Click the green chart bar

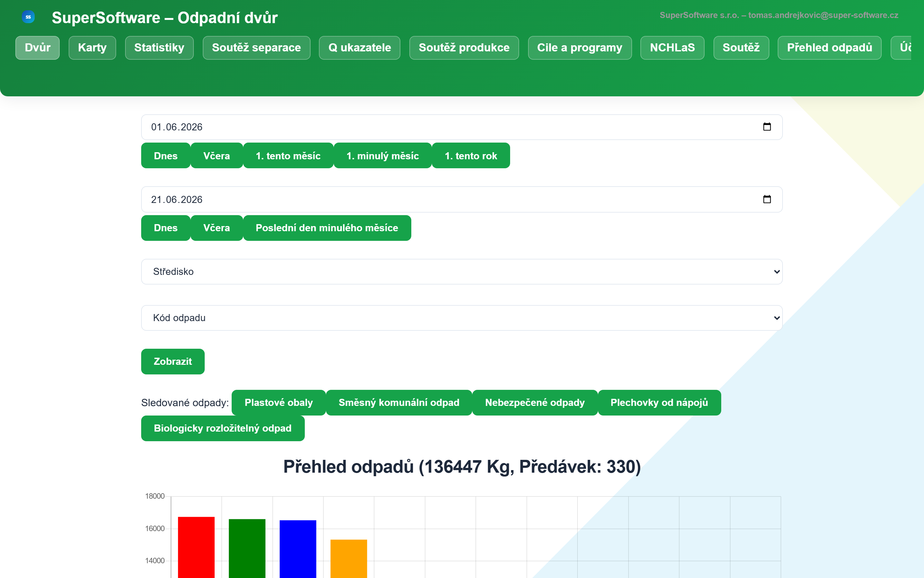(x=247, y=548)
